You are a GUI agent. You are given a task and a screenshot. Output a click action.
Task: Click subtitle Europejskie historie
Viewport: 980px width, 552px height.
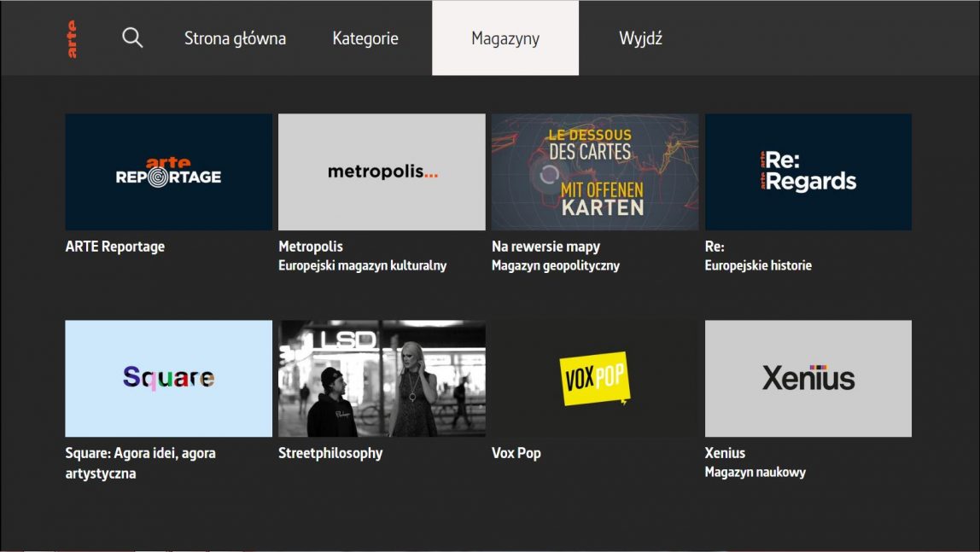click(758, 265)
